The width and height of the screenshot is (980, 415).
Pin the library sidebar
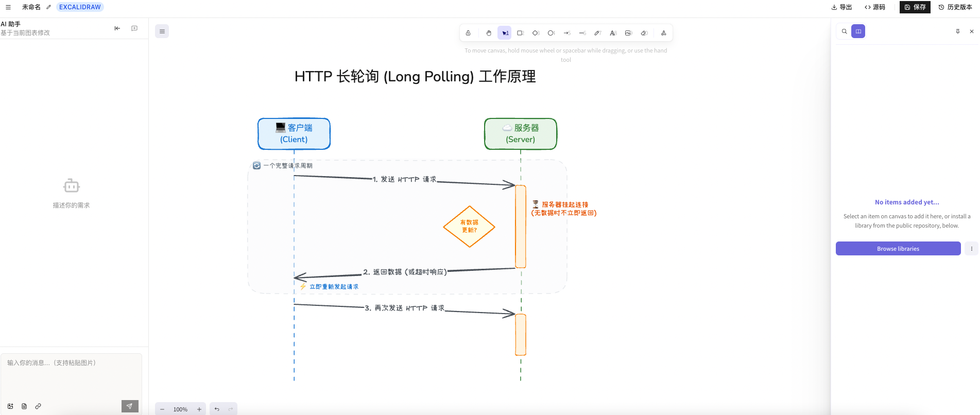[x=958, y=31]
